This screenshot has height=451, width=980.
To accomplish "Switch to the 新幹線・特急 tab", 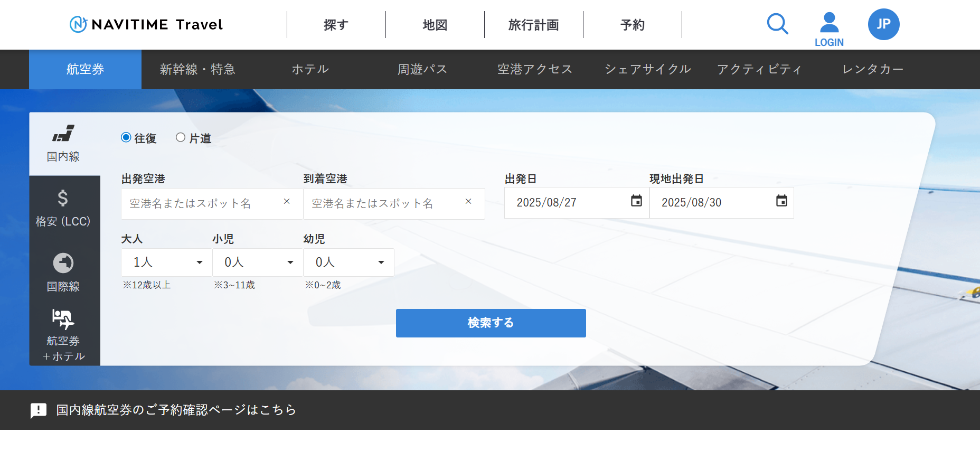I will pyautogui.click(x=197, y=69).
